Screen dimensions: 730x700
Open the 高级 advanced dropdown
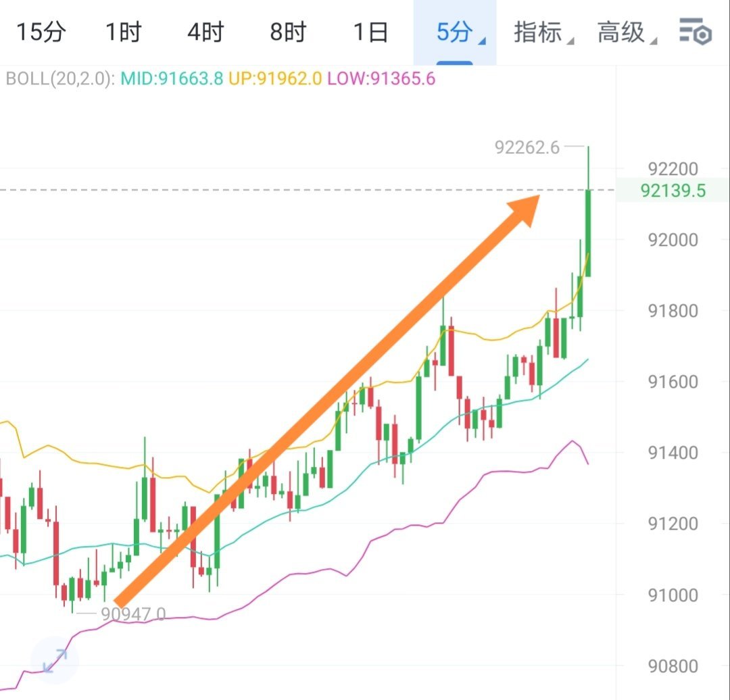[627, 32]
